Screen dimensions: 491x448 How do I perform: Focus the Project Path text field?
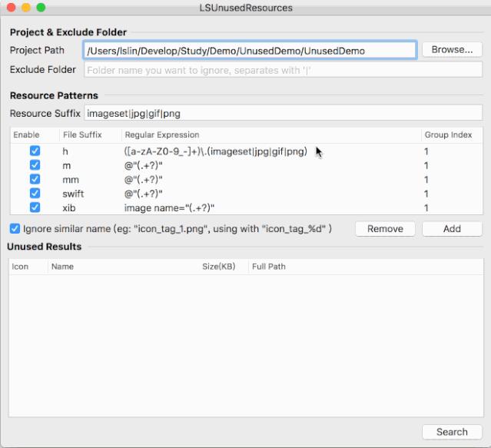[250, 50]
